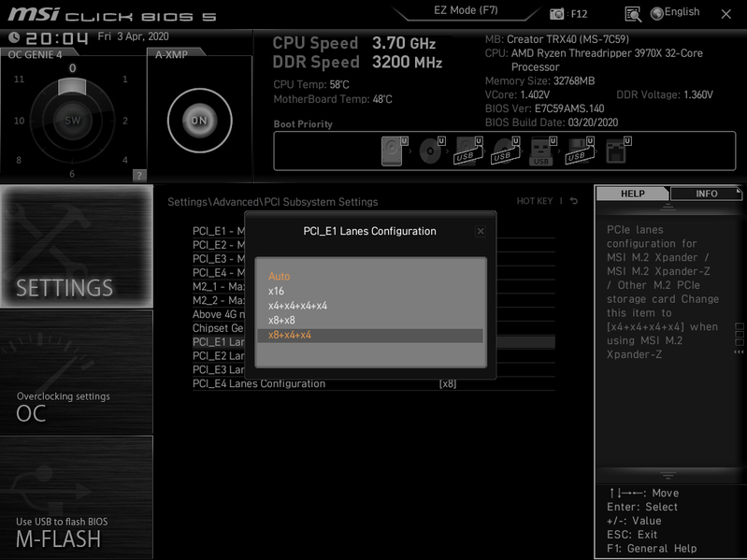Select the PCI_E2 Lanes Configuration row
Screen dimensions: 747x560
coord(218,355)
